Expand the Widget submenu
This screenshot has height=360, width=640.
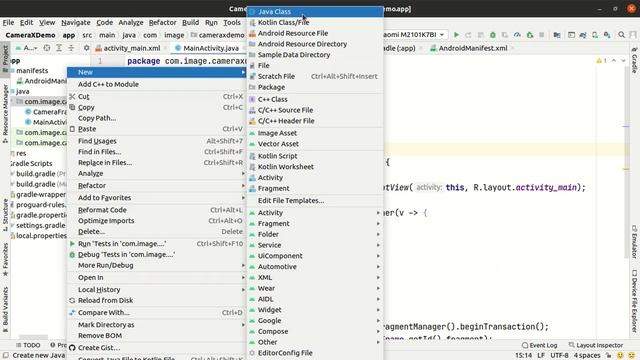315,310
